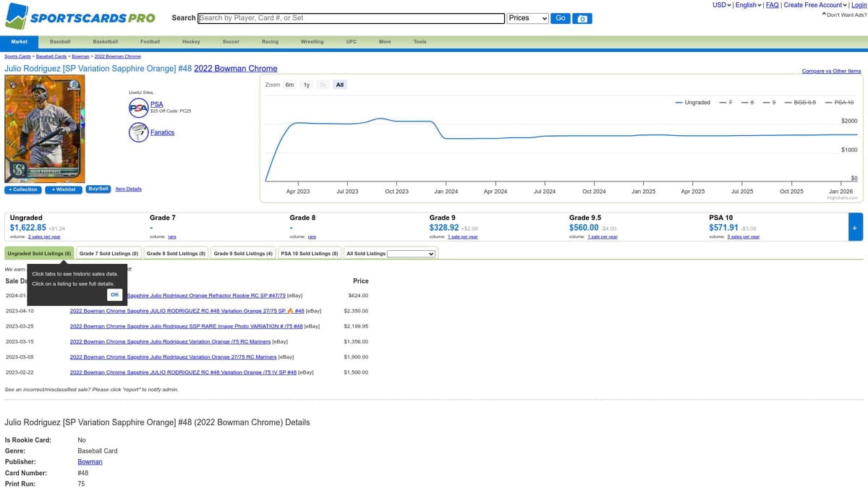This screenshot has height=488, width=868.
Task: Set chart zoom to 6m
Action: click(289, 85)
